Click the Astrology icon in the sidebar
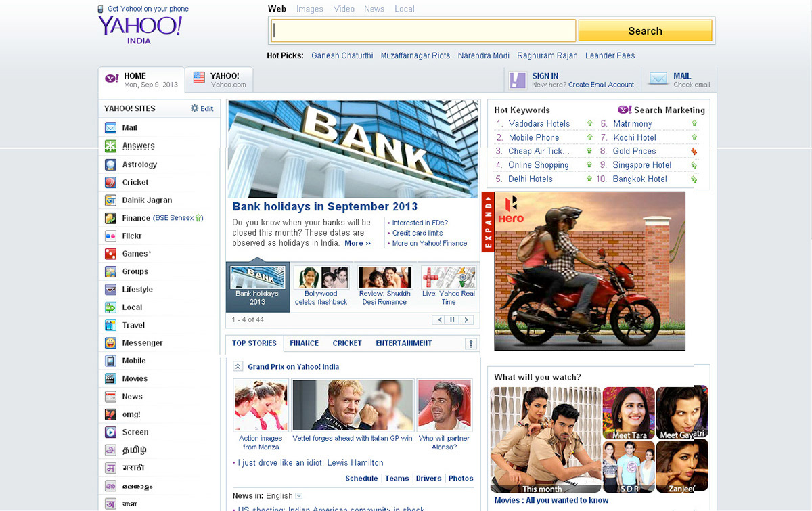812x511 pixels. (110, 164)
